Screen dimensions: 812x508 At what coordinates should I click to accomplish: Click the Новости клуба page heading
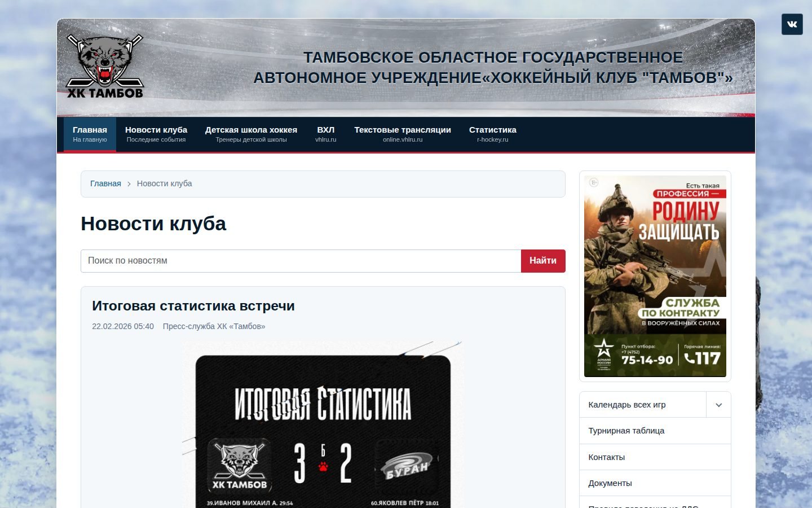(x=153, y=224)
